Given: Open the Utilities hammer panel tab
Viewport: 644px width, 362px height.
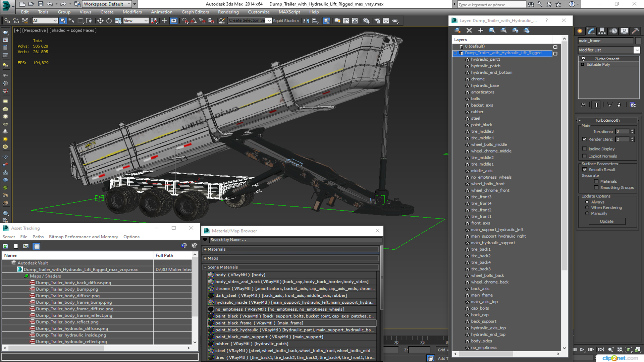Looking at the screenshot, I should (x=635, y=31).
